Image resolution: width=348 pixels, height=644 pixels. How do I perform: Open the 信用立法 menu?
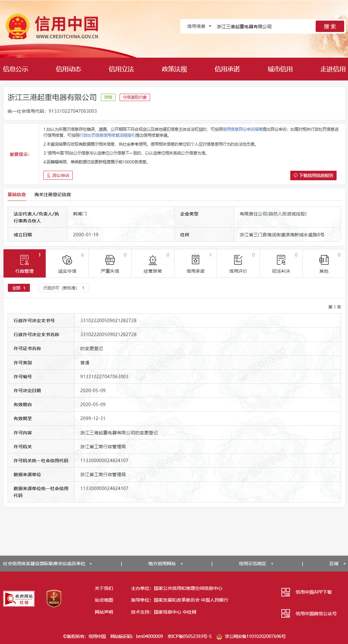121,69
